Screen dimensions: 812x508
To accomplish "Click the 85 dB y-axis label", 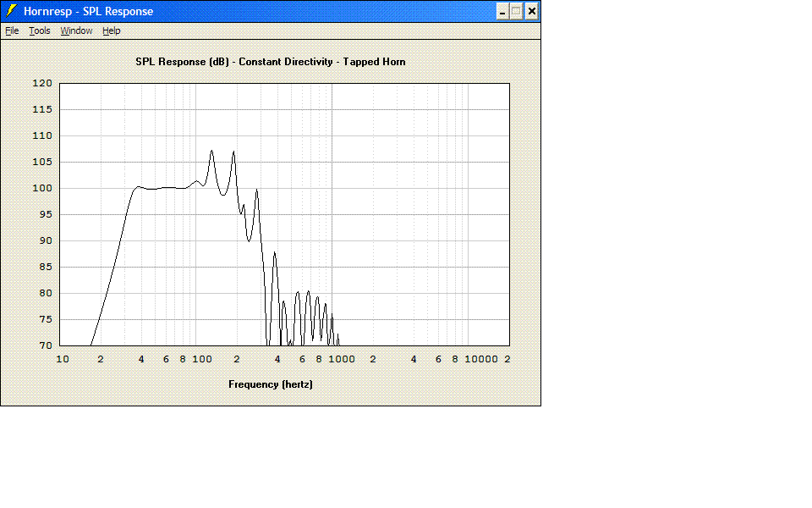I will 46,267.
